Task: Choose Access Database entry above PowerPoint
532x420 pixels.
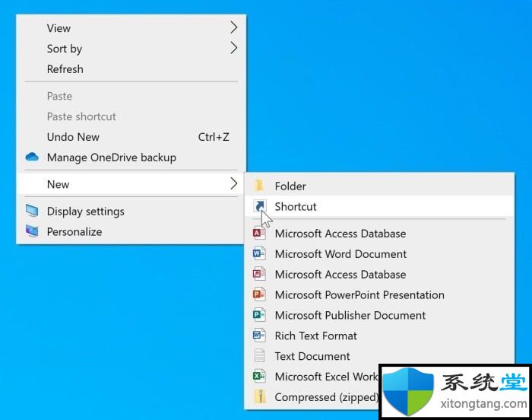Action: pyautogui.click(x=379, y=274)
